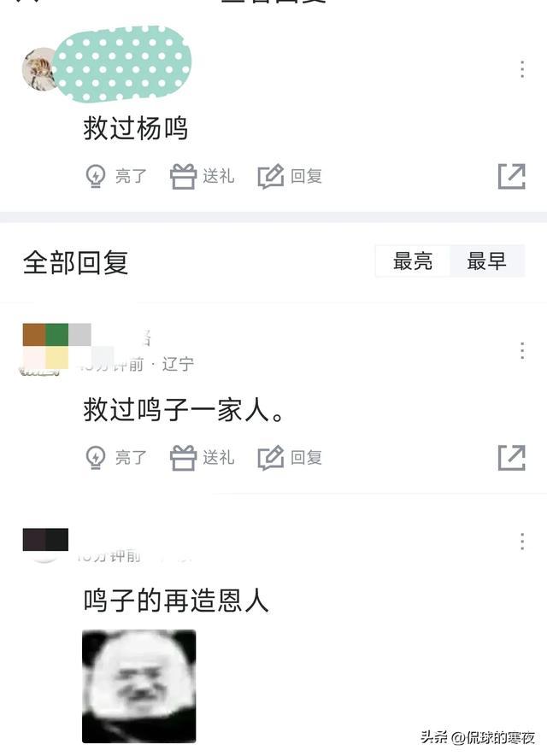547x756 pixels.
Task: Open three-dot menu for 救过杨鸣 comment
Action: click(522, 69)
